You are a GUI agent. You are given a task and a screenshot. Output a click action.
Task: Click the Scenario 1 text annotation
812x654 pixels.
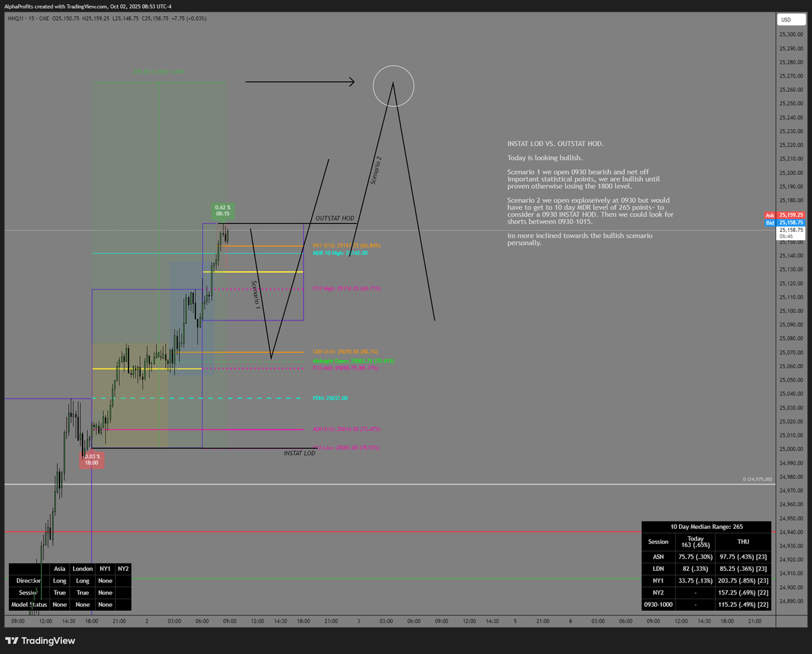(256, 295)
